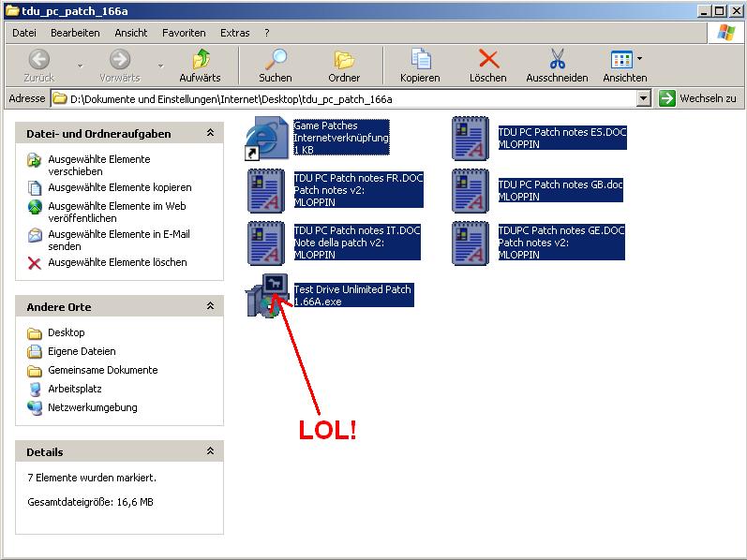Click the Vorwärts forward arrow icon
This screenshot has height=560, width=747.
[120, 60]
